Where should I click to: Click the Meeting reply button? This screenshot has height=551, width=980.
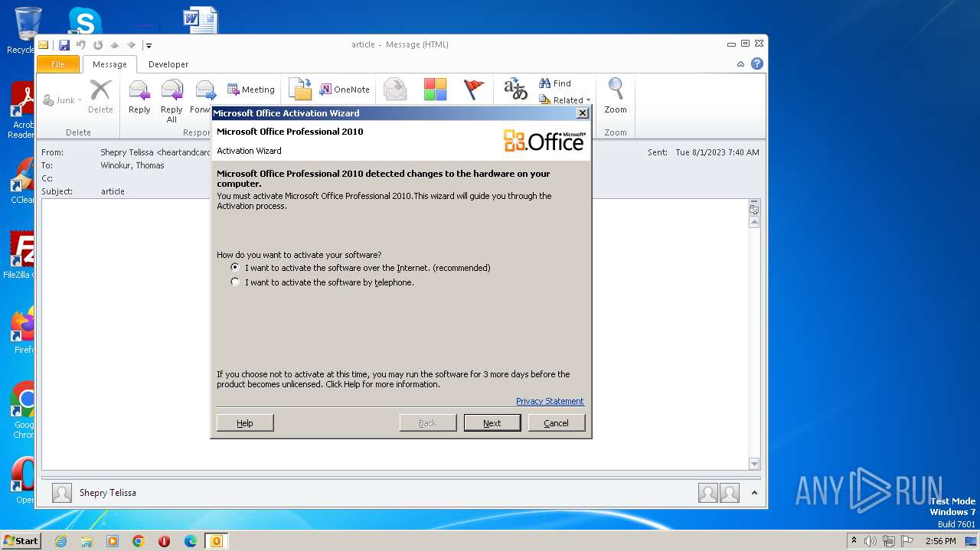(251, 90)
